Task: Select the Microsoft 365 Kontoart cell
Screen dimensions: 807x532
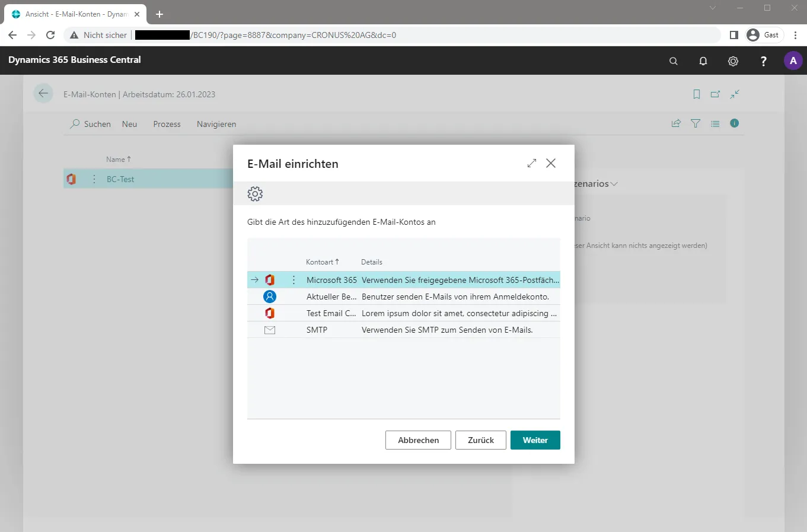Action: [331, 280]
